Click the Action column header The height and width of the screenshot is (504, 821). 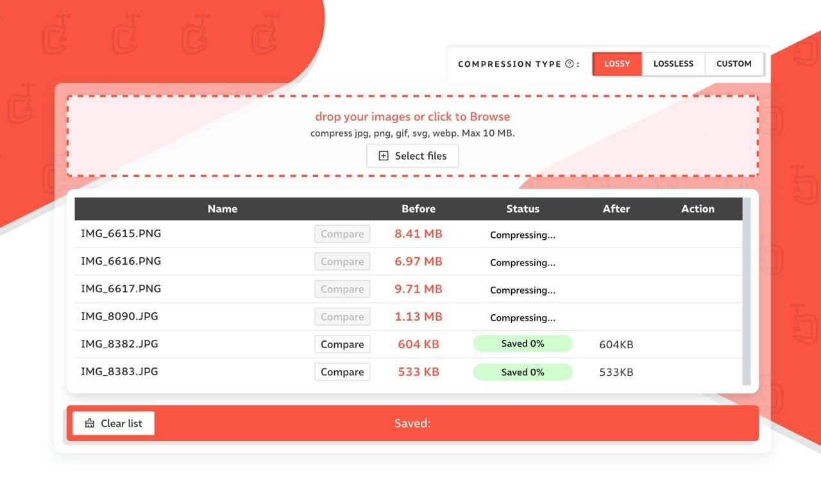[x=698, y=209]
